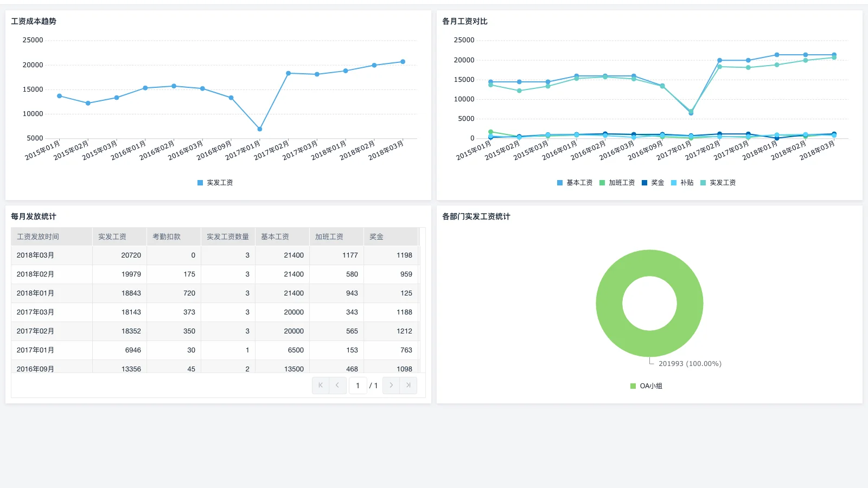Hide 补贴 series via legend
Image resolution: width=868 pixels, height=488 pixels.
[682, 183]
